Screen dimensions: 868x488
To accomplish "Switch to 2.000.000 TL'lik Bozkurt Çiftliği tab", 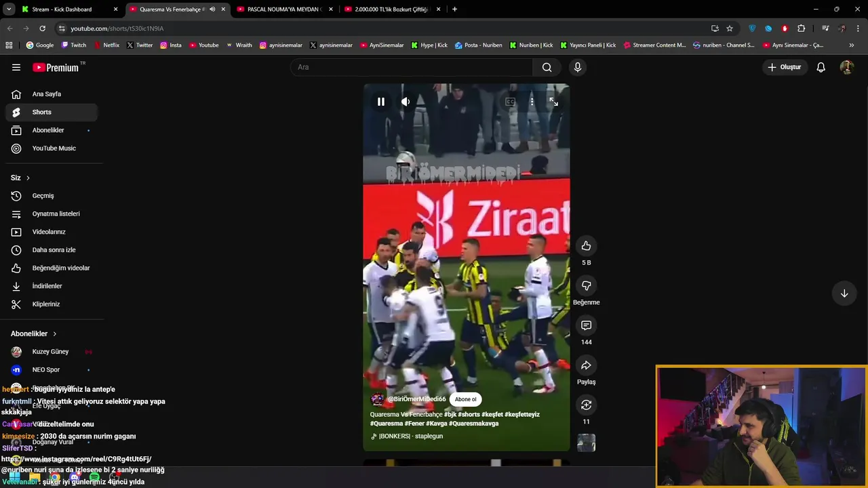I will click(x=392, y=9).
